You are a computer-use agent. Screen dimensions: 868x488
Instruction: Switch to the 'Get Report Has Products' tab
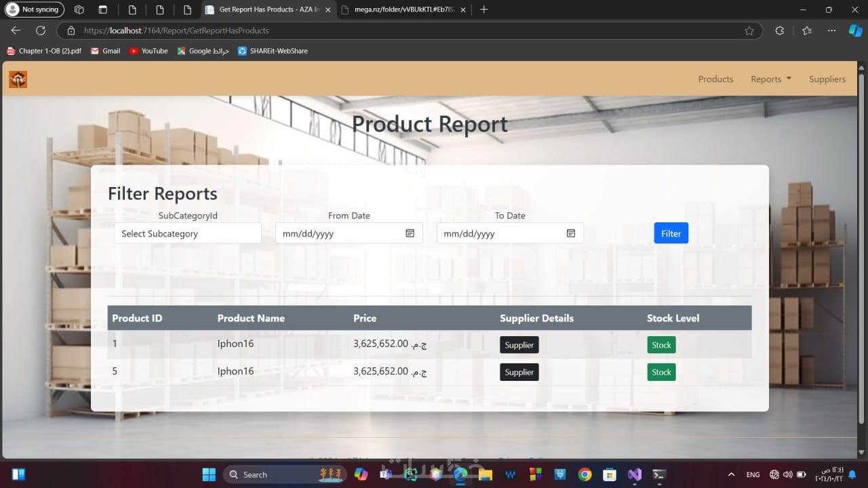(x=269, y=9)
